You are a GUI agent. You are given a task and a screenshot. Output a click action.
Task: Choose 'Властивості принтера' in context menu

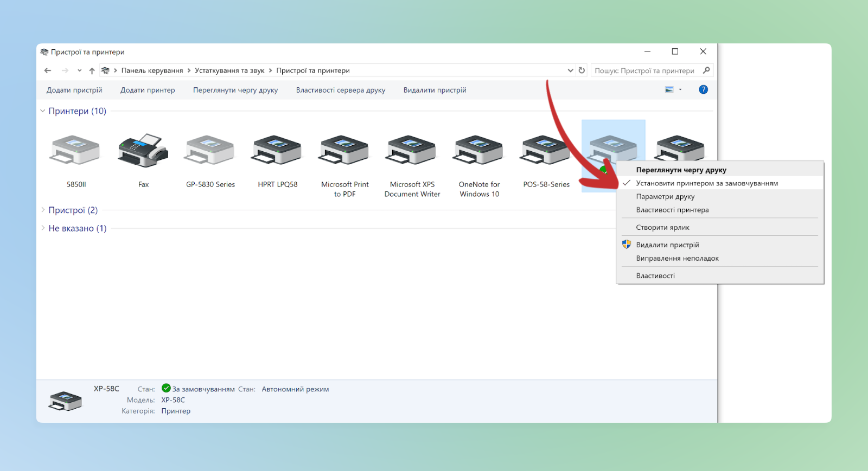(x=672, y=210)
